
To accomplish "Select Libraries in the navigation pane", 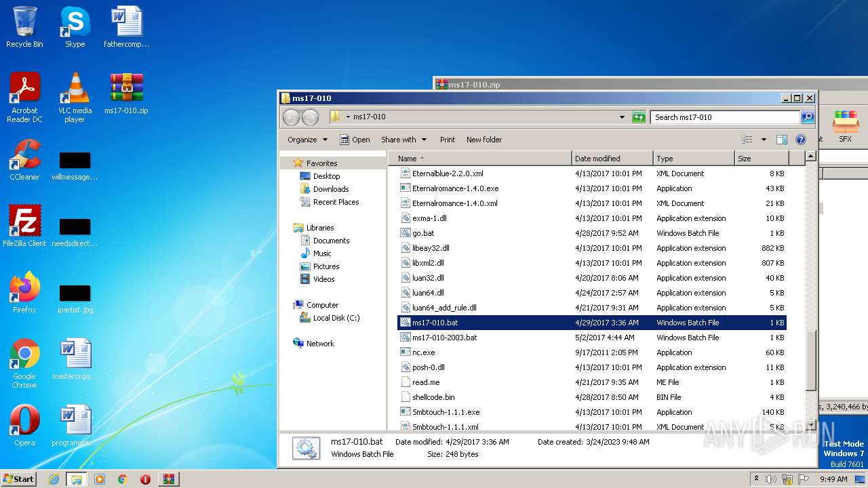I will [320, 228].
